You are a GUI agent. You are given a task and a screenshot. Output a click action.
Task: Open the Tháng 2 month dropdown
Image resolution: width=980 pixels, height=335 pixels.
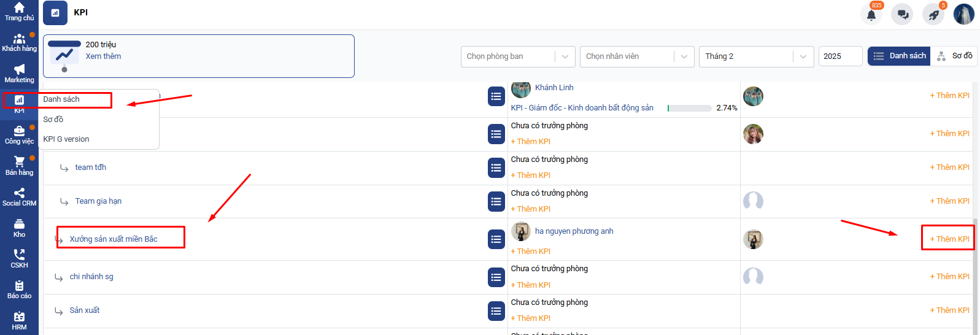point(755,56)
